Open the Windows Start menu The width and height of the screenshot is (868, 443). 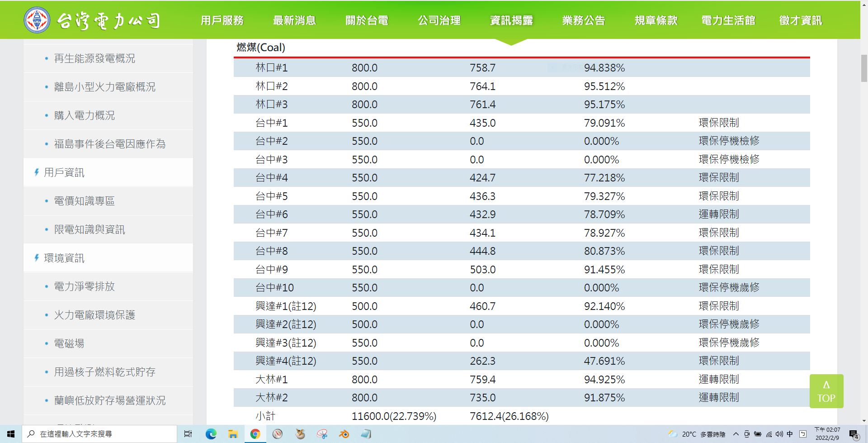11,434
